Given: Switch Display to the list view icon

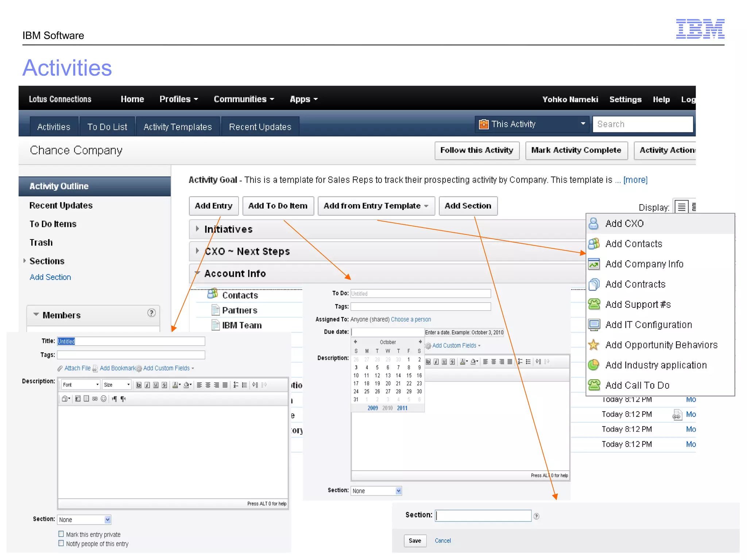Looking at the screenshot, I should [x=681, y=207].
